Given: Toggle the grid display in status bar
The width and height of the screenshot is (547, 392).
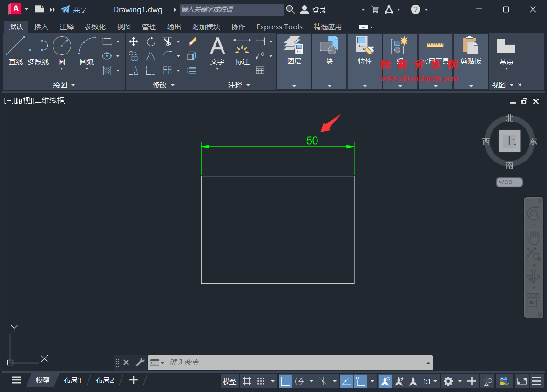Looking at the screenshot, I should (x=247, y=381).
